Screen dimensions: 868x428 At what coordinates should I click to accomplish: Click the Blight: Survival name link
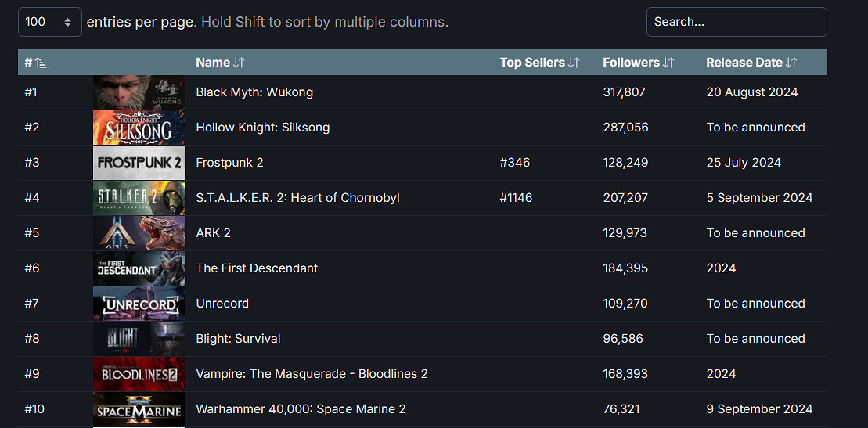click(238, 339)
